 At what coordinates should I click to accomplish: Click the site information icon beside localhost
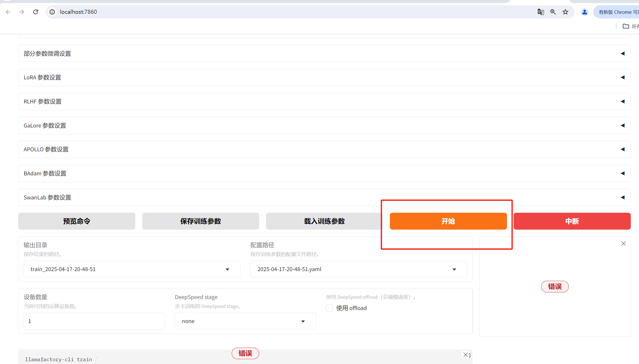point(52,12)
